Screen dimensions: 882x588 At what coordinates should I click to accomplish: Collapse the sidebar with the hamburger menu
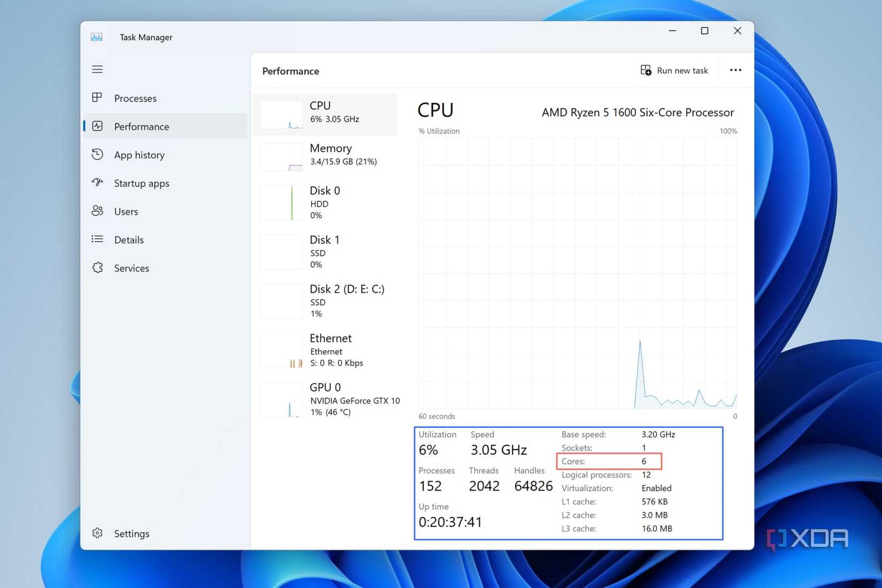pyautogui.click(x=97, y=69)
